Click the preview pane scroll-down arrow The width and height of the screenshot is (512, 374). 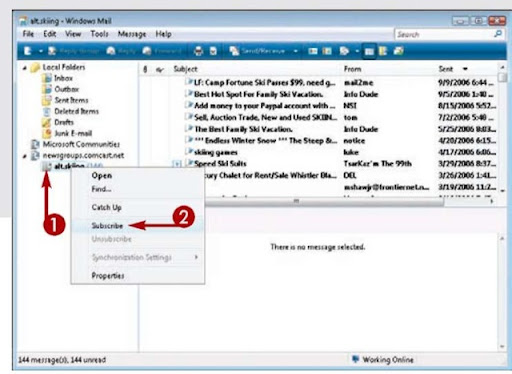click(502, 347)
